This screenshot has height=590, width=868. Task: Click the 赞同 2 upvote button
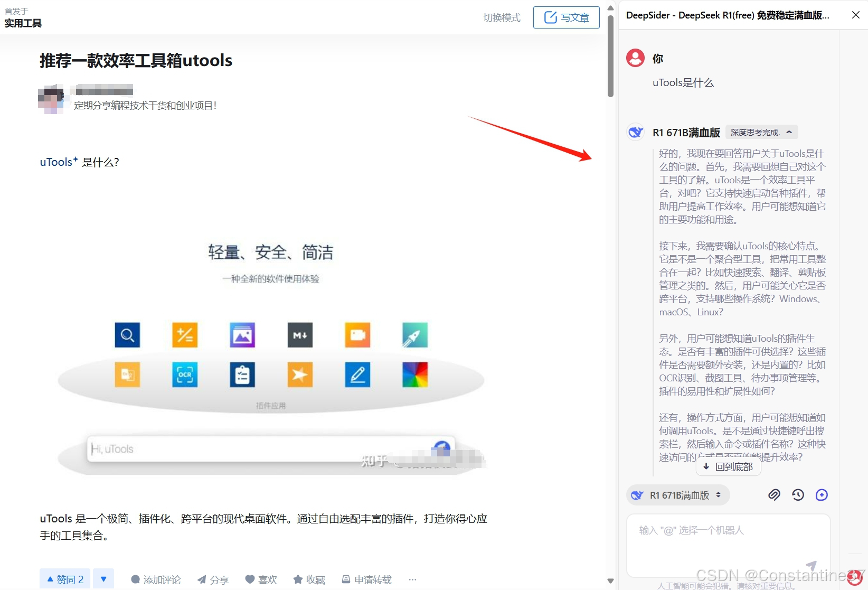coord(65,579)
